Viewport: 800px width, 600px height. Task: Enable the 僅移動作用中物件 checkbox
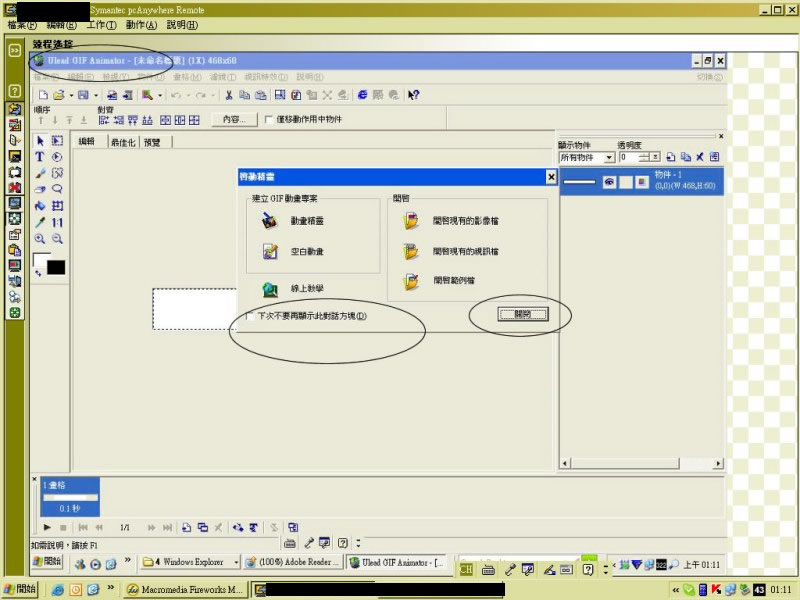[x=269, y=119]
